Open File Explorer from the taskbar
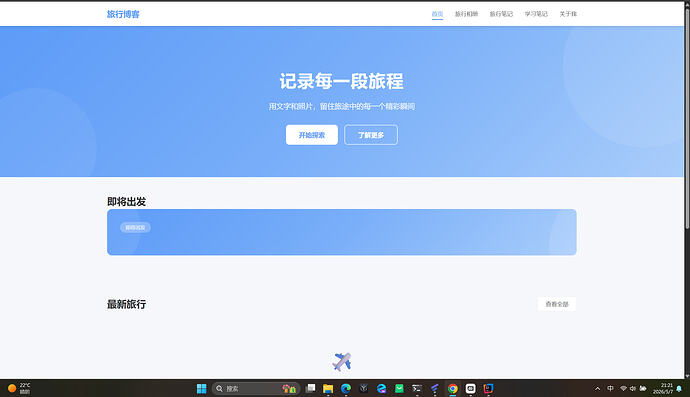The width and height of the screenshot is (690, 397). click(328, 388)
